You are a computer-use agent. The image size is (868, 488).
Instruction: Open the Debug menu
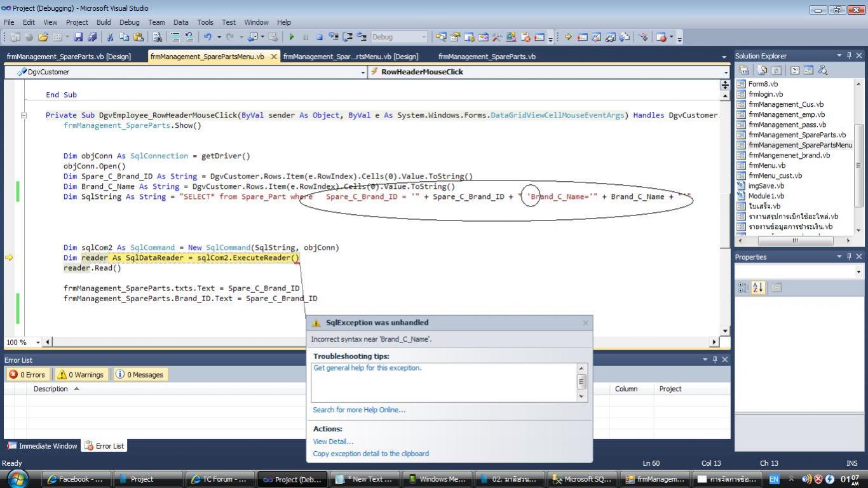tap(129, 22)
